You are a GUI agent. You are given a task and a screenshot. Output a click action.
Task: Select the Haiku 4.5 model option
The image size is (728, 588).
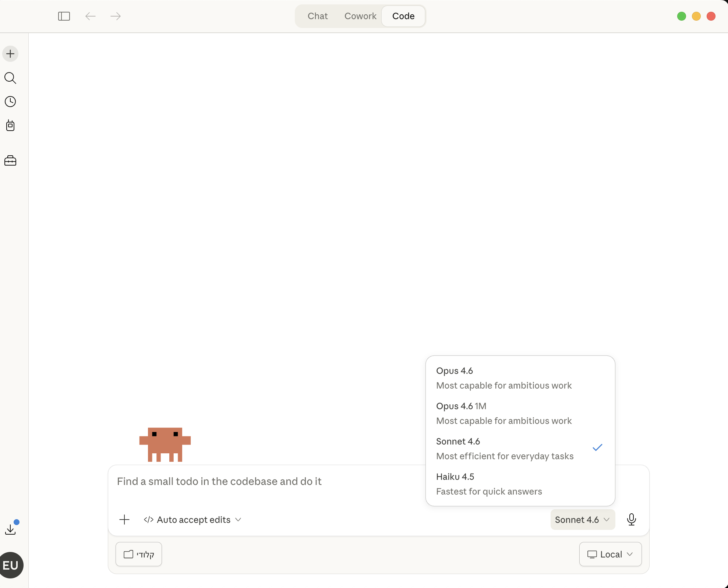coord(520,484)
